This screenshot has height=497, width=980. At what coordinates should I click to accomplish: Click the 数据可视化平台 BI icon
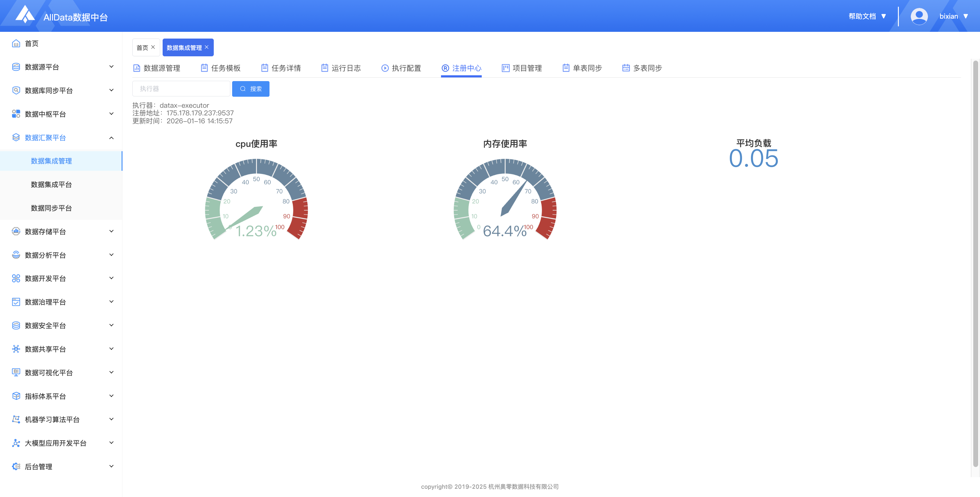(16, 372)
